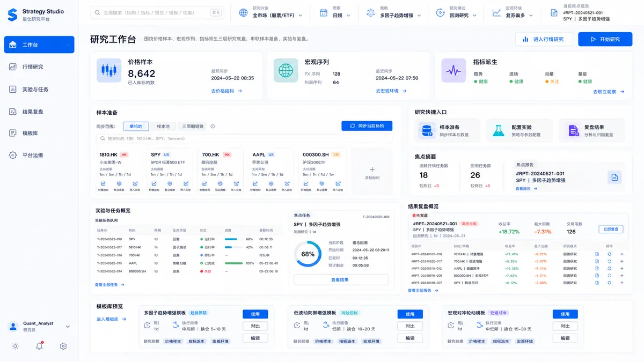Click progress bar of task T-20240522-018
This screenshot has width=644, height=362.
click(x=233, y=239)
